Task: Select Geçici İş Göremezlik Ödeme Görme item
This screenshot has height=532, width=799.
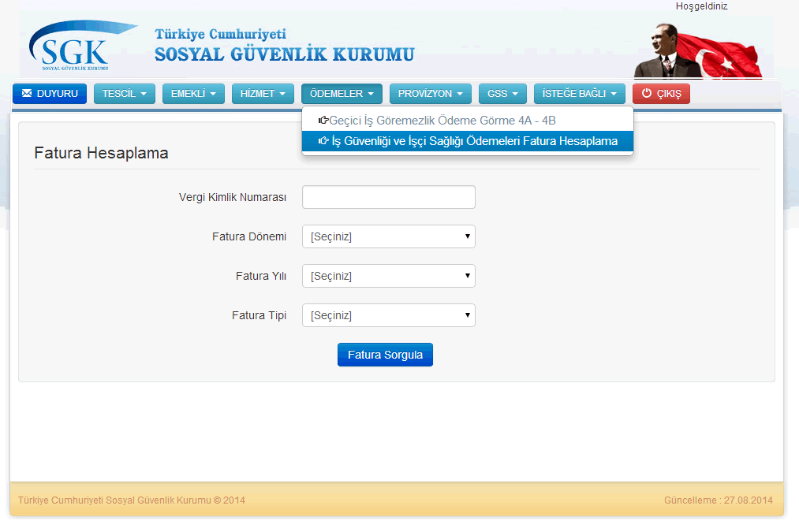Action: click(442, 121)
